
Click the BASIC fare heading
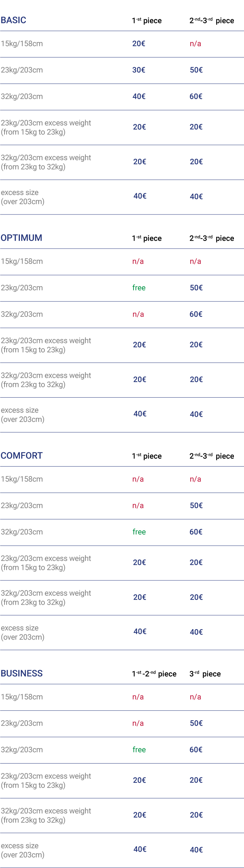(13, 20)
